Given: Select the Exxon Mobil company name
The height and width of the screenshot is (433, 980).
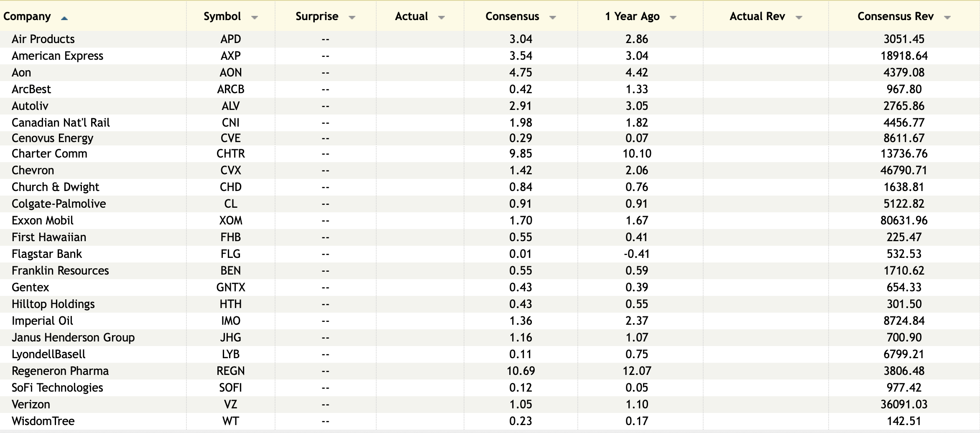Looking at the screenshot, I should pos(42,220).
